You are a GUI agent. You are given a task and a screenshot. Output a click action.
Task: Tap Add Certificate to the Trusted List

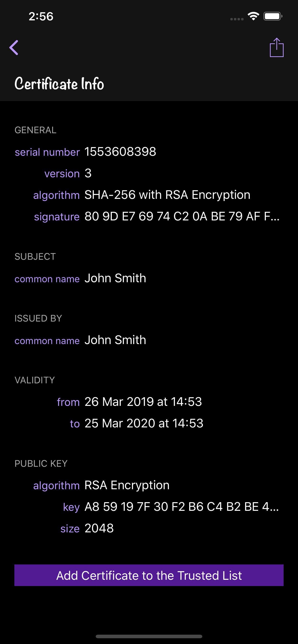point(149,575)
